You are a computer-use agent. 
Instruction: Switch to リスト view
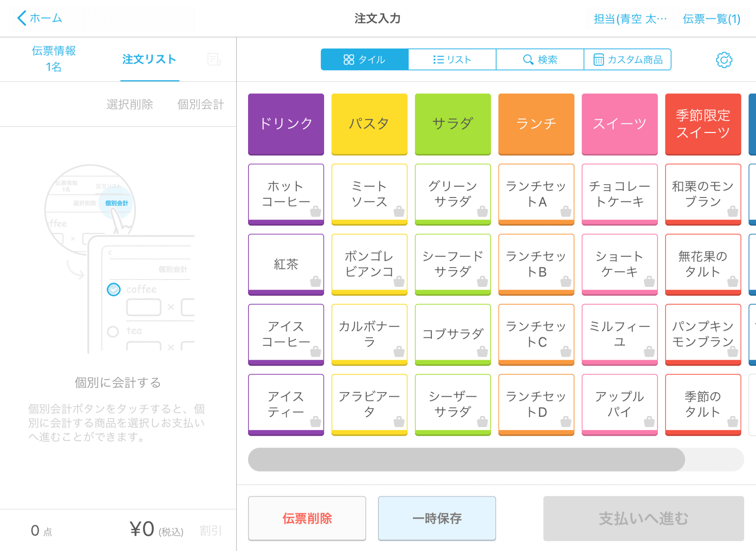pyautogui.click(x=452, y=59)
